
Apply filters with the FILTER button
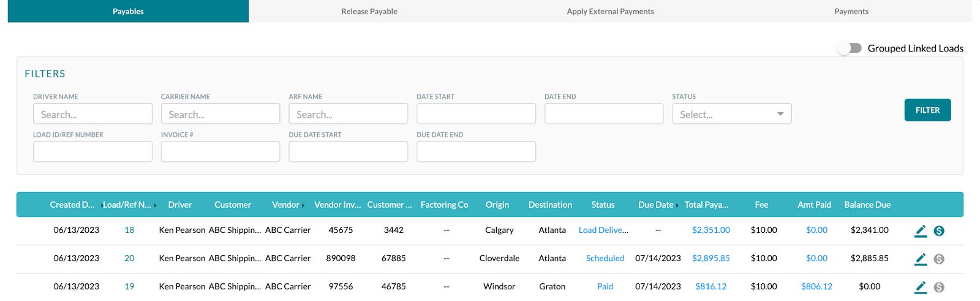(927, 110)
